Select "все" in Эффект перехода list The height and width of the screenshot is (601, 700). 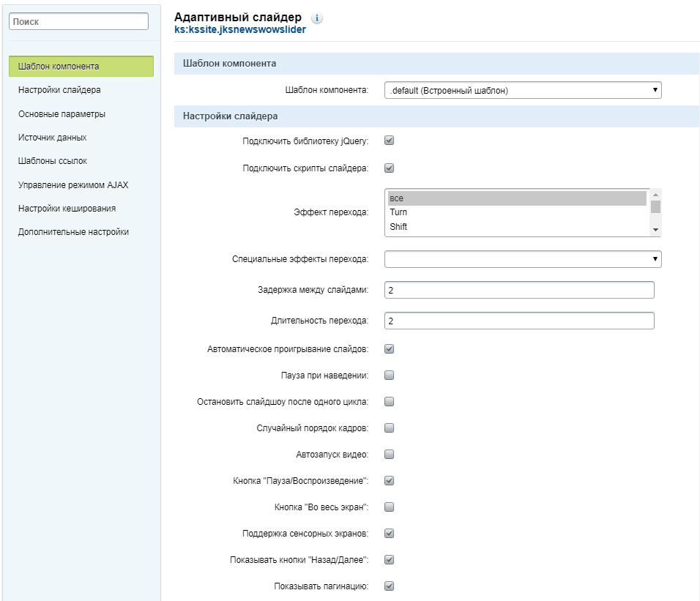tap(517, 198)
